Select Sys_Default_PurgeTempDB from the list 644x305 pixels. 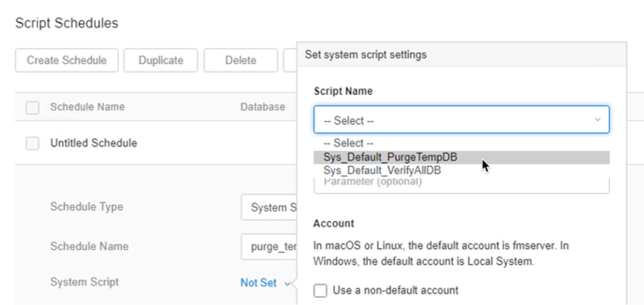[391, 157]
